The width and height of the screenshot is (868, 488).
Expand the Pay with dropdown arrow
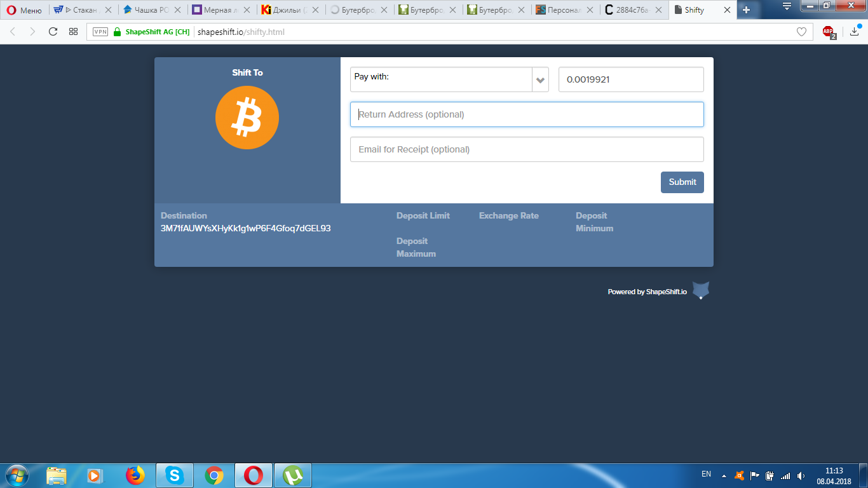[540, 80]
